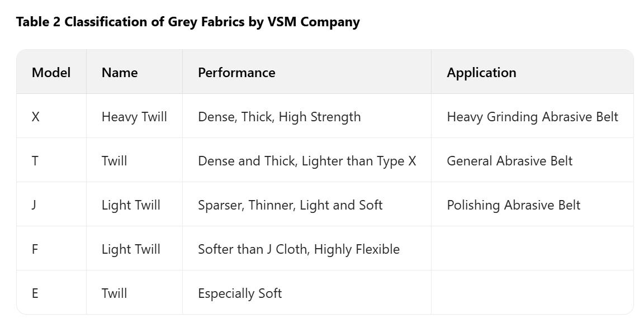Click the Heavy Grinding Abrasive Belt cell
Screen dimensions: 644x323
[x=532, y=117]
